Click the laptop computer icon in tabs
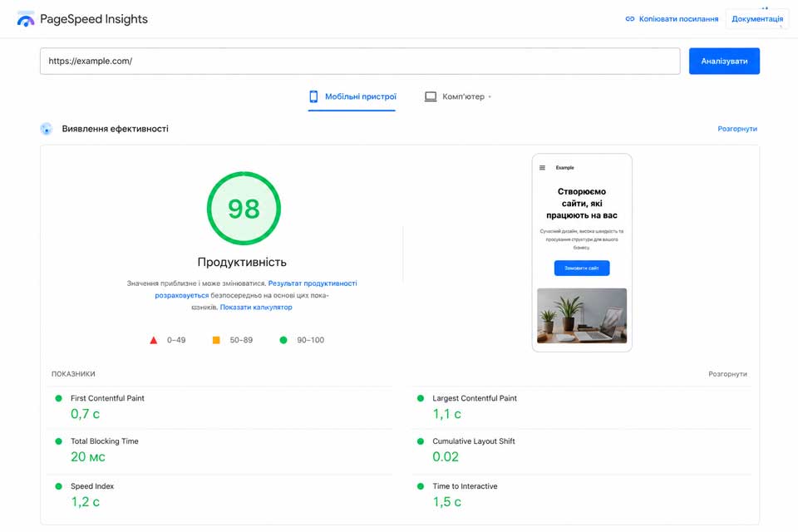This screenshot has width=798, height=532. 431,96
